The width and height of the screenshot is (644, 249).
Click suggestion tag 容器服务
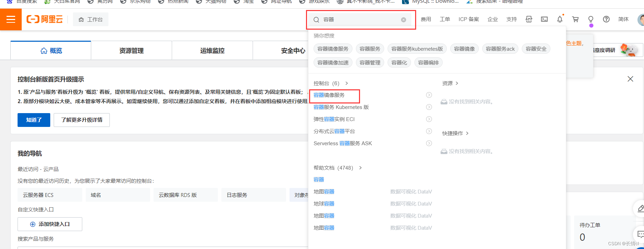point(370,49)
